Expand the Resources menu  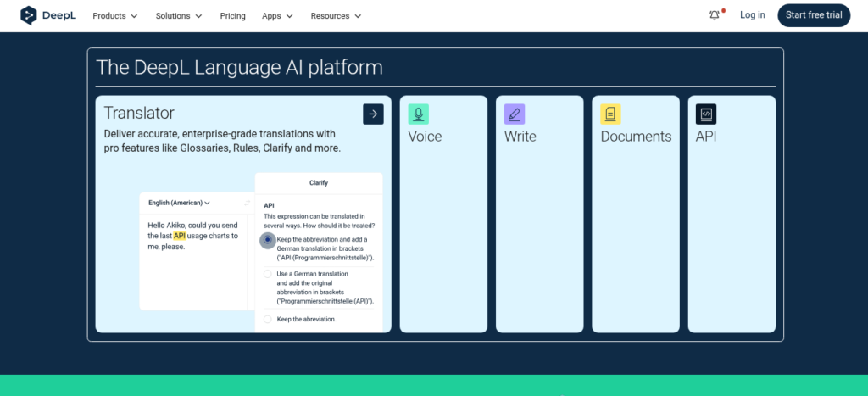pyautogui.click(x=336, y=16)
